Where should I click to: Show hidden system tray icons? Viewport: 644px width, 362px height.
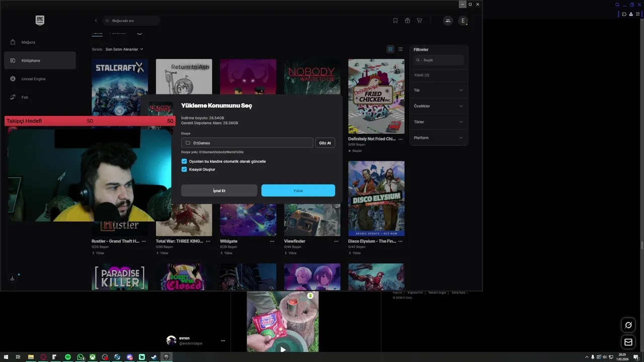click(x=587, y=357)
